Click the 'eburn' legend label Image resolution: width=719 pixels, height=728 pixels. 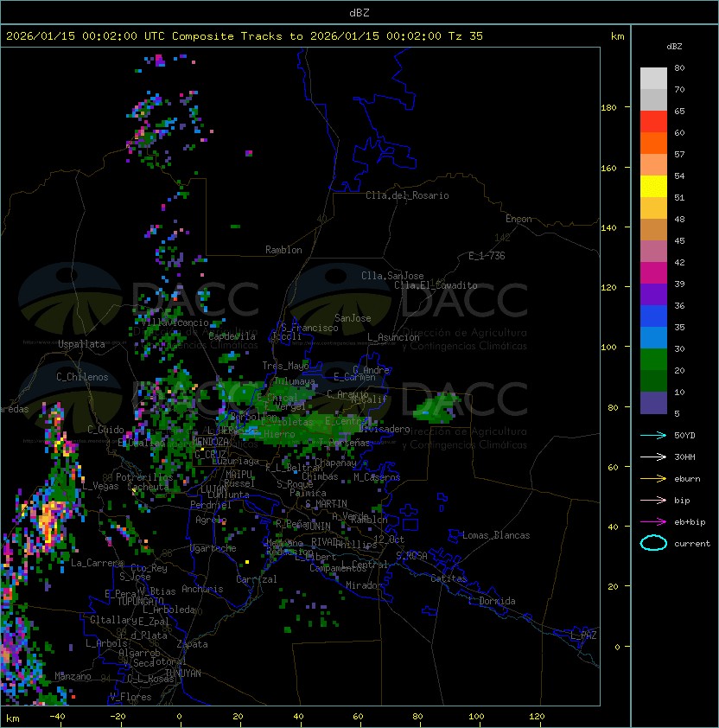click(687, 479)
